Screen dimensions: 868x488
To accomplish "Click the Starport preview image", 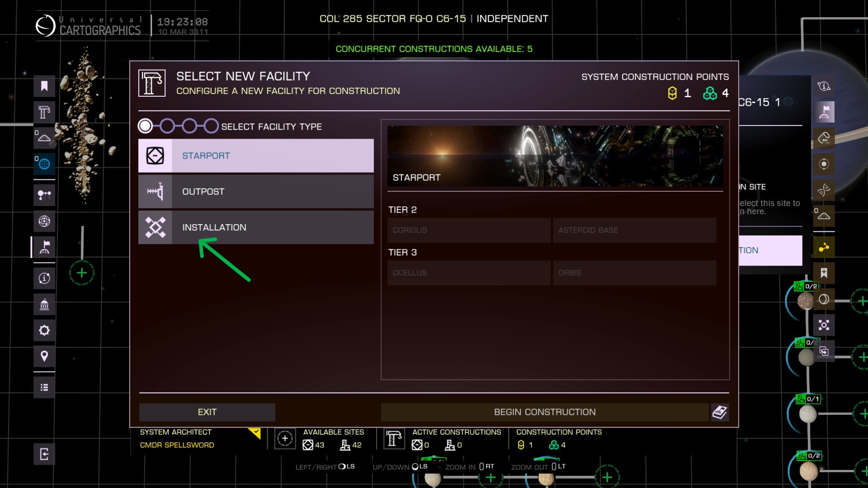I will pyautogui.click(x=555, y=156).
